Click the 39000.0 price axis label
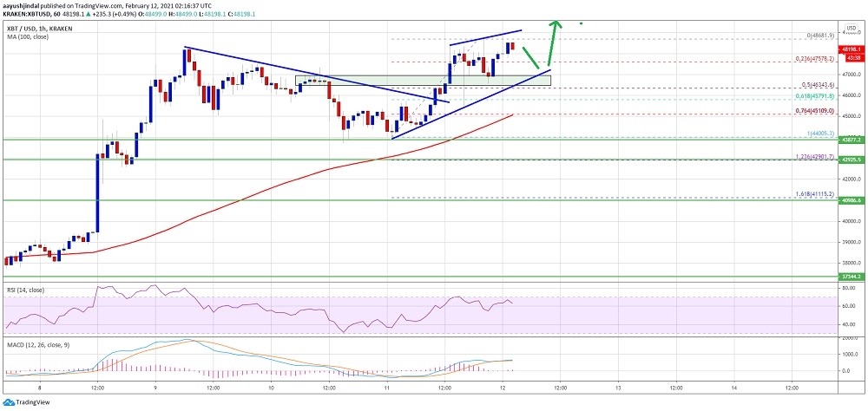The width and height of the screenshot is (868, 411). click(x=852, y=242)
